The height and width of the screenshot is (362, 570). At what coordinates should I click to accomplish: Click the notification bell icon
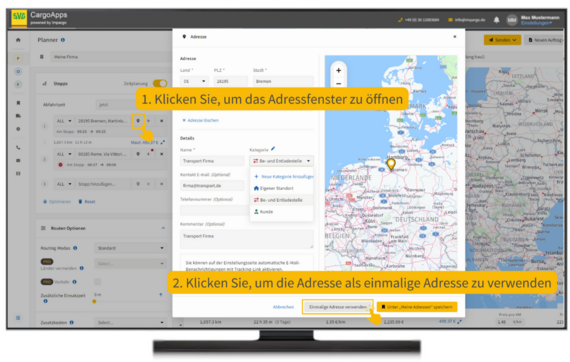click(497, 20)
